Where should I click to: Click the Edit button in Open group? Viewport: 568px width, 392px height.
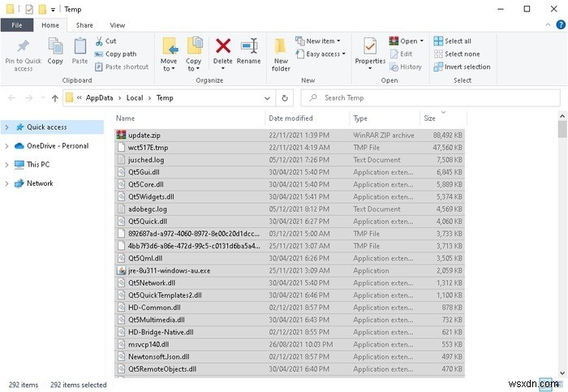coord(402,54)
